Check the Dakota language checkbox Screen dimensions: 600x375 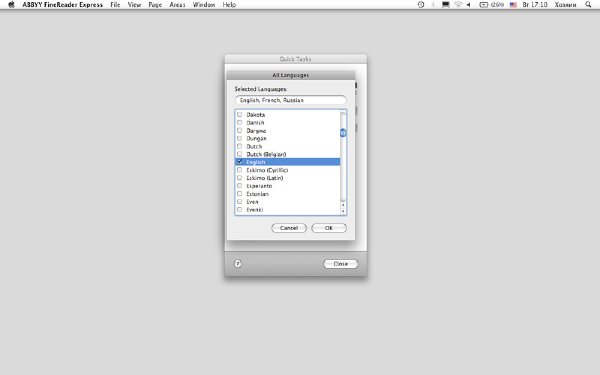tap(240, 114)
